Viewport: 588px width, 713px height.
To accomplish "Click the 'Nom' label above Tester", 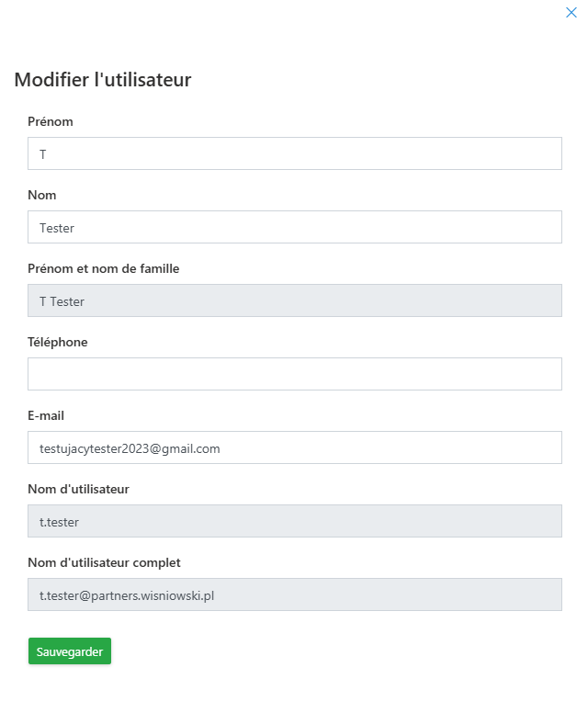I will pyautogui.click(x=42, y=195).
